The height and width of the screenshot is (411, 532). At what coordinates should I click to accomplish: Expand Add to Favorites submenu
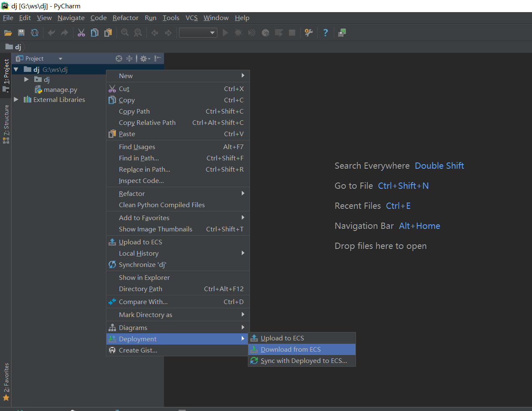(x=178, y=218)
